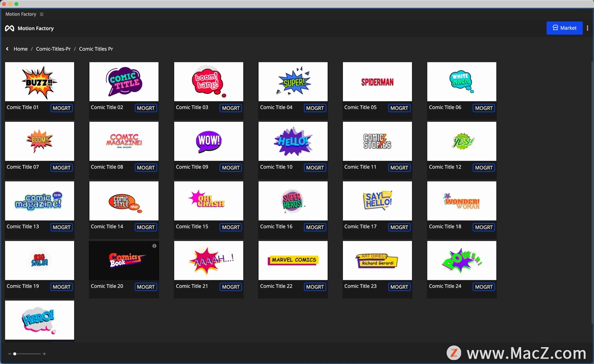
Task: Click MOGRT button for Comic Title 11
Action: click(x=400, y=168)
